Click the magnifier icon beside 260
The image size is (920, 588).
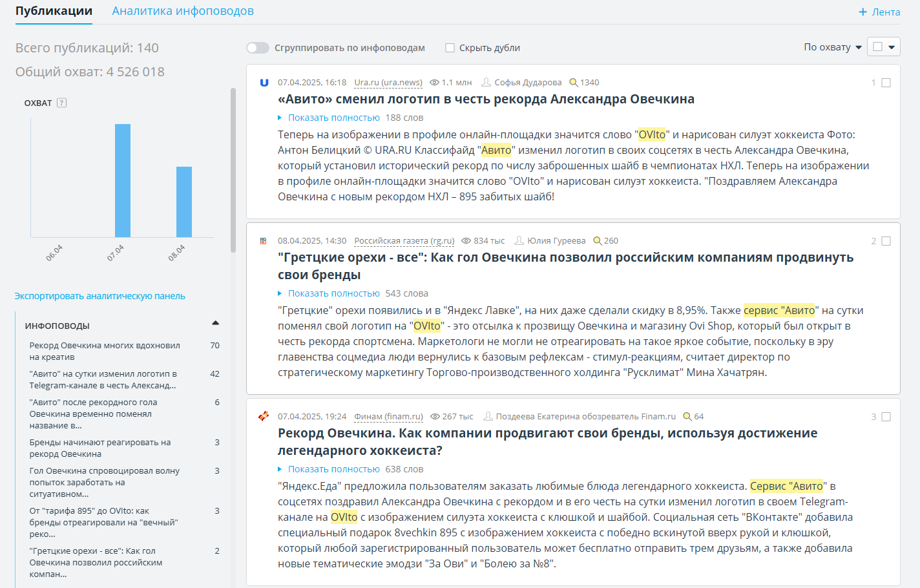tap(598, 241)
